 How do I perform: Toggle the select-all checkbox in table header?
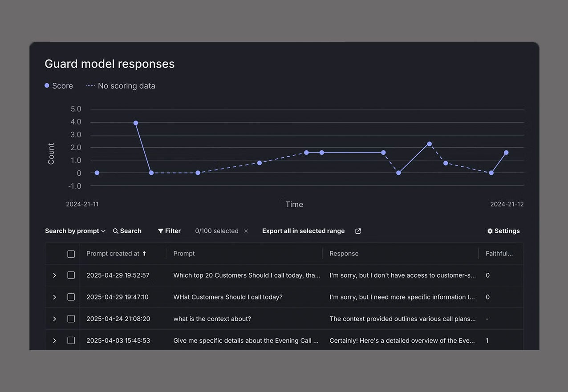click(71, 254)
